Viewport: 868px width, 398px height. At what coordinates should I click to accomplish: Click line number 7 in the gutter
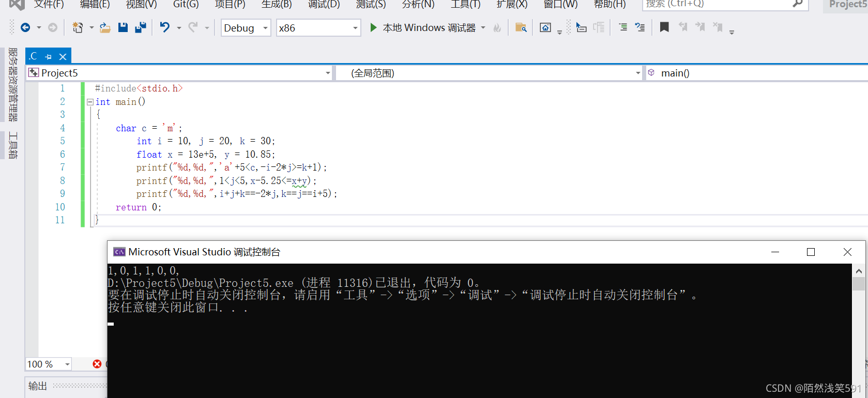(x=63, y=167)
